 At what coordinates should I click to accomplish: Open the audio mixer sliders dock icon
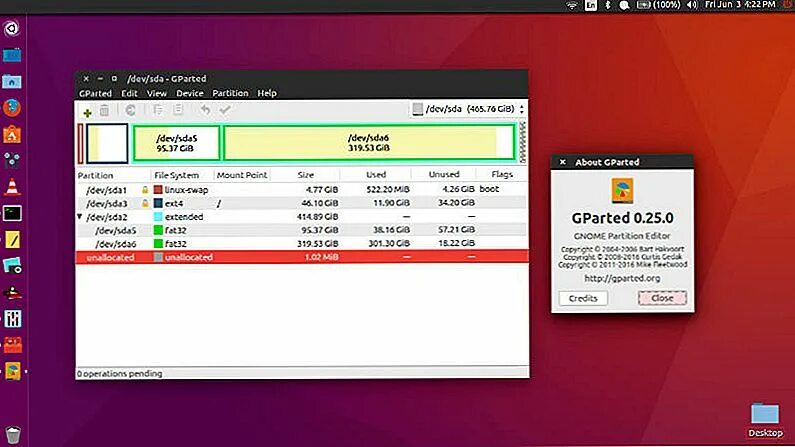pos(12,319)
